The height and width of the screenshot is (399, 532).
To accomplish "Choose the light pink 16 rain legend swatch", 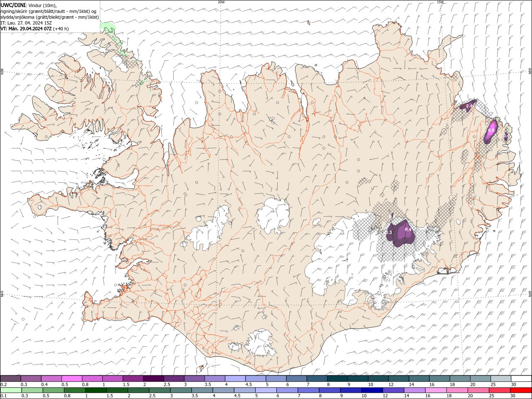I will click(435, 390).
